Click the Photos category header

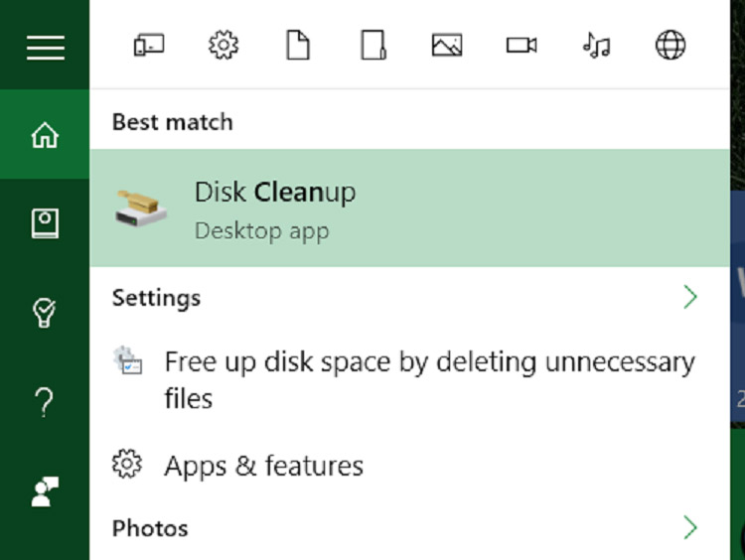tap(150, 527)
